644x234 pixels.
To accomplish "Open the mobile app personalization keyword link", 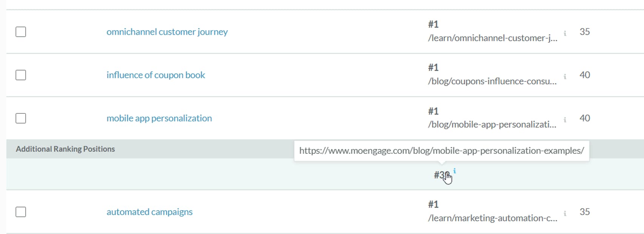I will click(x=159, y=118).
